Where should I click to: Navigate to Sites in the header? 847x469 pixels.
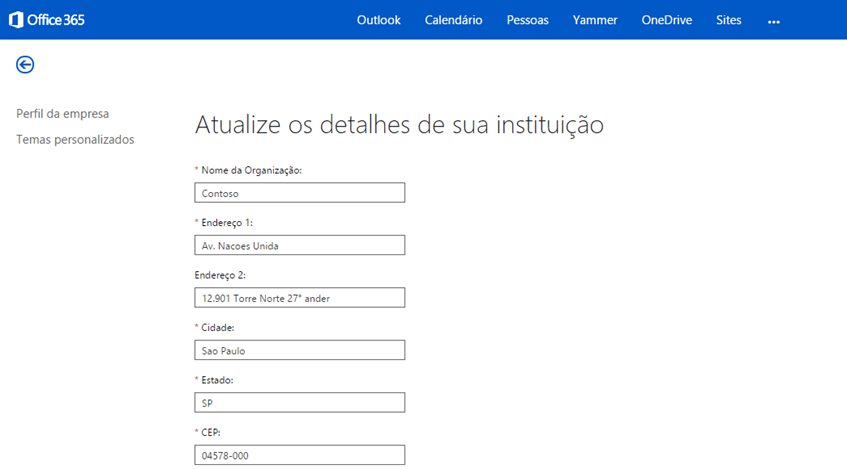(x=729, y=20)
